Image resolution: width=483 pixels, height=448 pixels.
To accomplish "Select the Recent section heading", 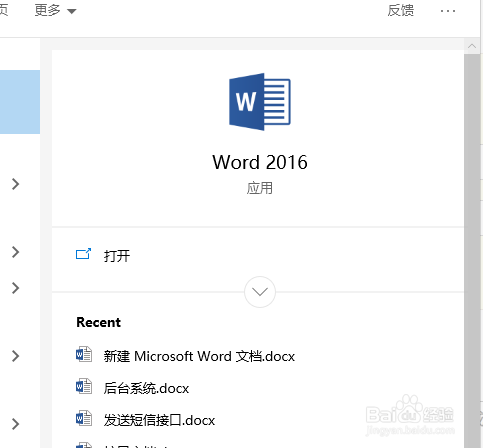I will 99,322.
